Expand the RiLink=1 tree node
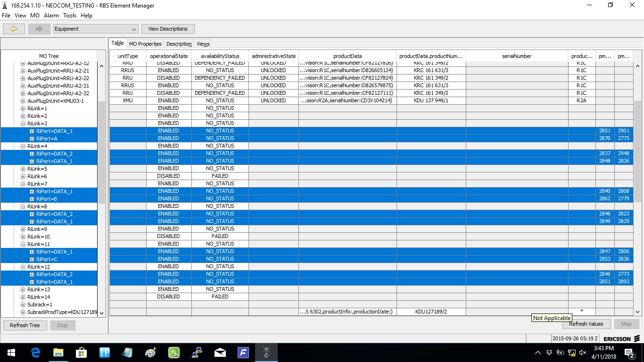644x362 pixels. tap(23, 108)
